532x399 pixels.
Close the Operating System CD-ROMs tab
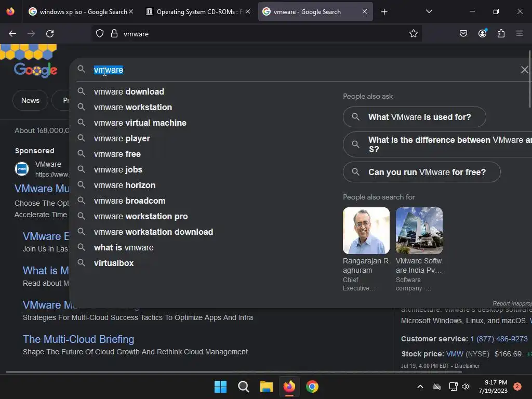pos(248,11)
